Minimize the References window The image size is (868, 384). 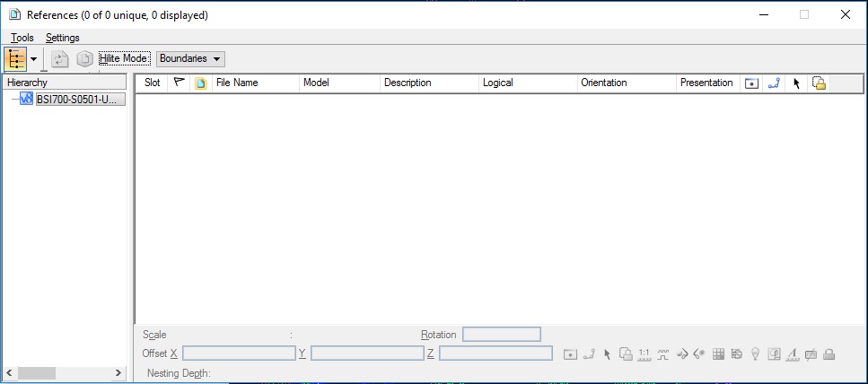pos(765,15)
